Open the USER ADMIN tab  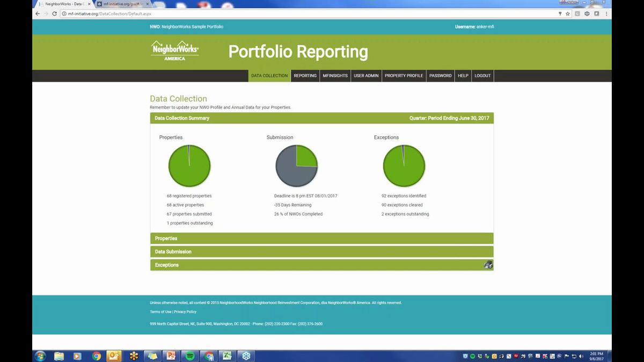click(366, 76)
